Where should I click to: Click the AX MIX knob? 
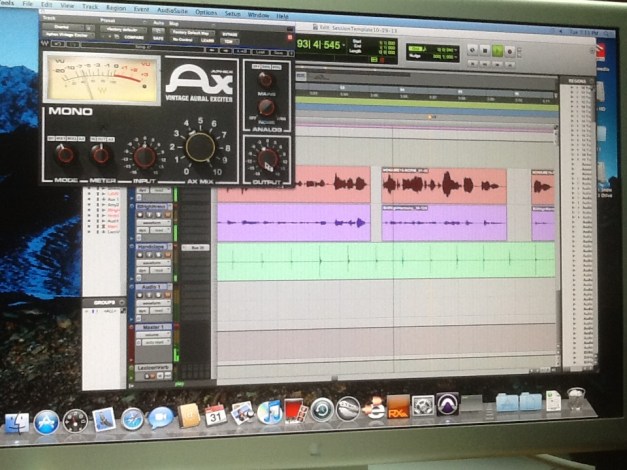(x=200, y=147)
